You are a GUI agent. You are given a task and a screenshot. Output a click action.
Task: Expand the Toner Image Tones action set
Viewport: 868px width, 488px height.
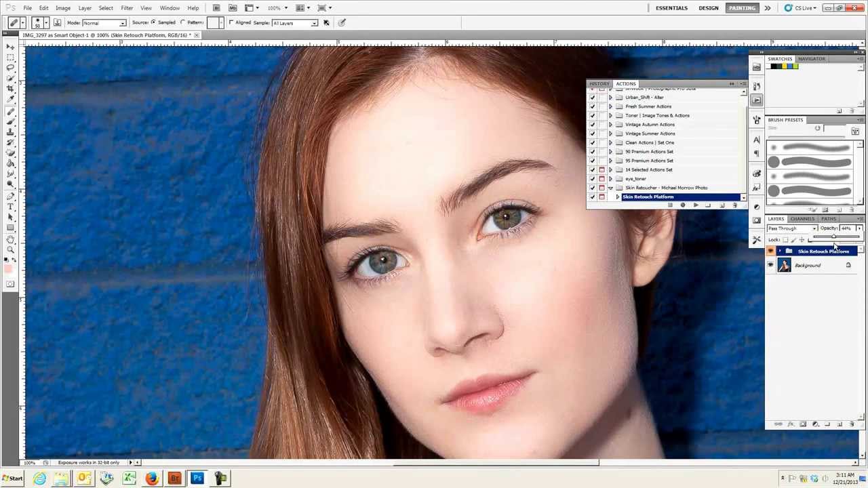(x=610, y=116)
